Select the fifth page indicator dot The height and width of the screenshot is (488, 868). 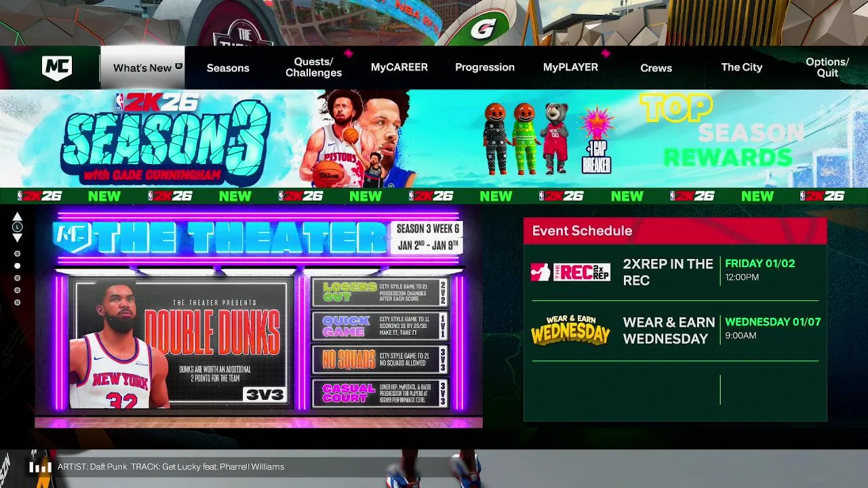pyautogui.click(x=18, y=302)
